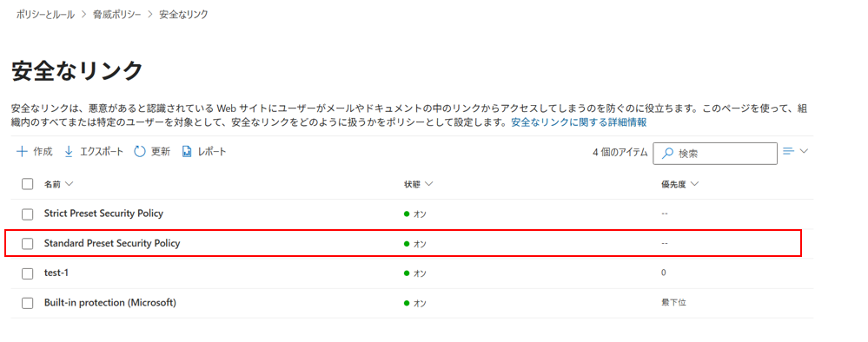
Task: Expand the 状態 column sort chevron
Action: (428, 184)
